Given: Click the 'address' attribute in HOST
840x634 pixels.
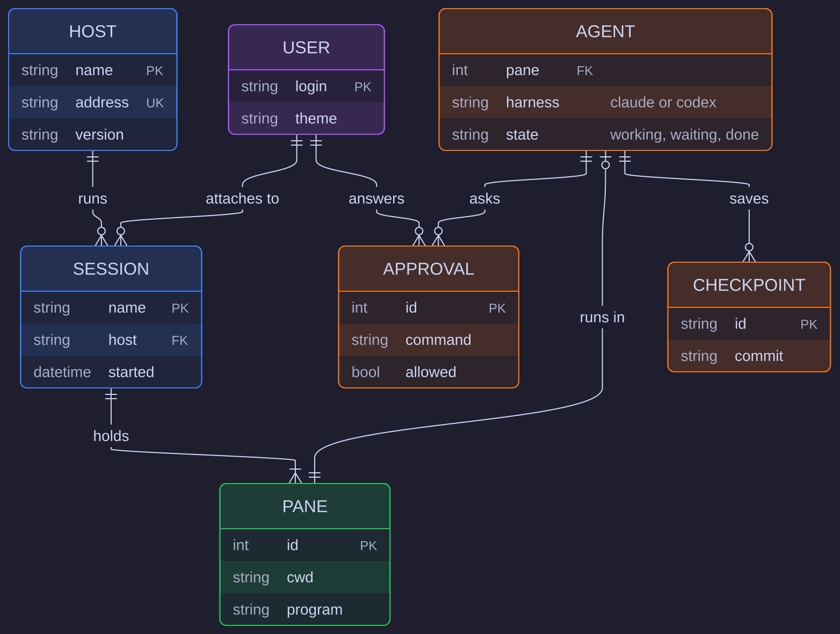Looking at the screenshot, I should click(102, 103).
